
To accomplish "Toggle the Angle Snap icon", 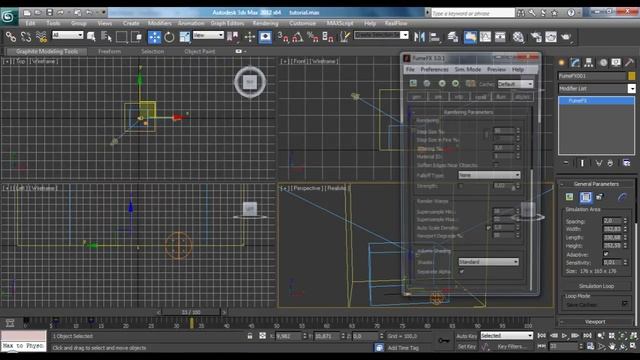I will pyautogui.click(x=298, y=37).
